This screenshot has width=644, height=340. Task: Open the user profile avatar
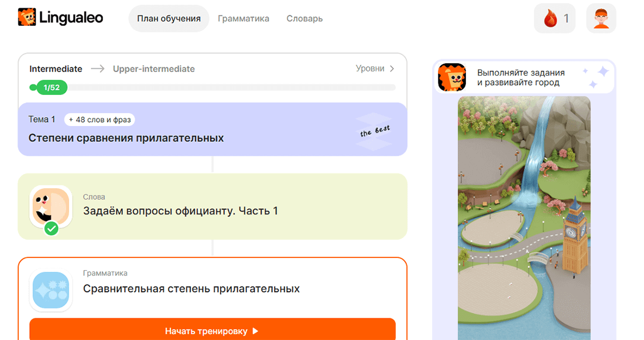[601, 18]
